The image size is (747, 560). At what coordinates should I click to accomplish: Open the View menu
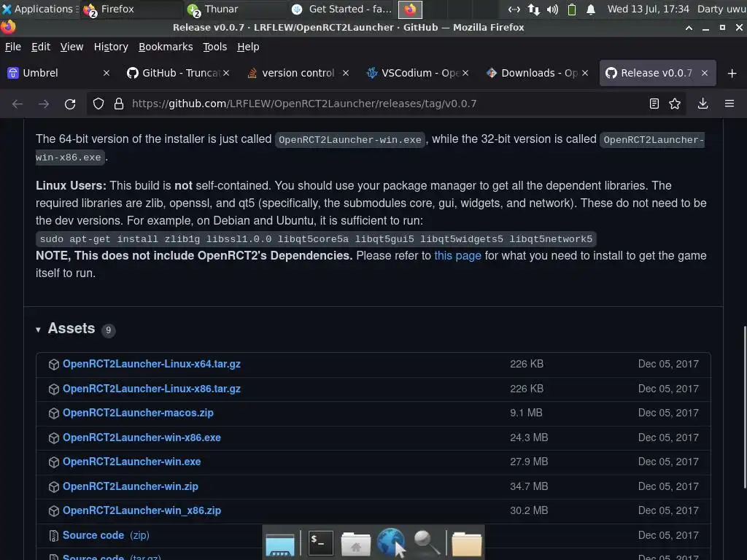[71, 47]
